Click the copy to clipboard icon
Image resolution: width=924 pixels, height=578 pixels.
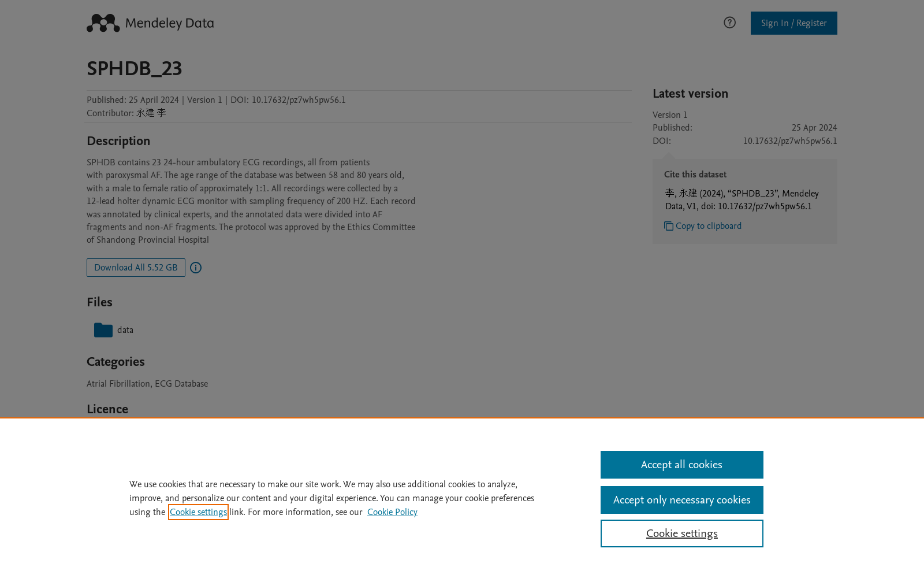pos(669,226)
